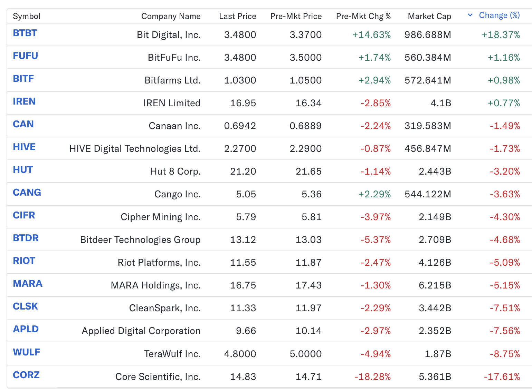Image resolution: width=532 pixels, height=392 pixels.
Task: View the WULF ticker page
Action: (26, 352)
